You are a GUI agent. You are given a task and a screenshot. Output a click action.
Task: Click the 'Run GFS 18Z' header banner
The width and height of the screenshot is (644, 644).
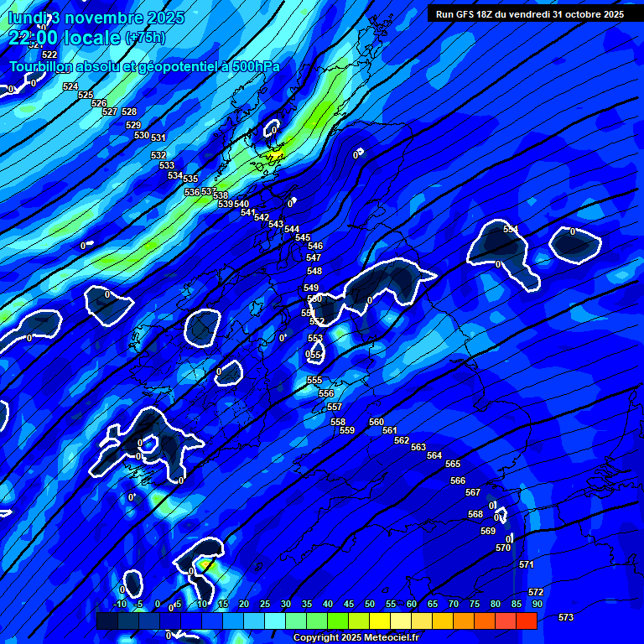[x=529, y=14]
